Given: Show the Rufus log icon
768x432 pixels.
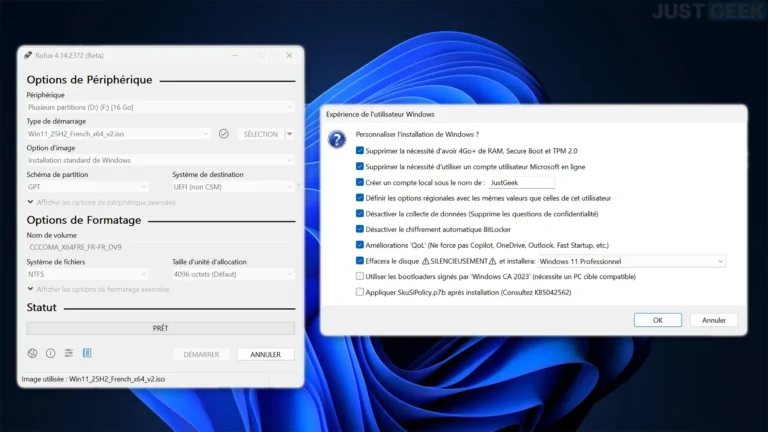Looking at the screenshot, I should [87, 353].
